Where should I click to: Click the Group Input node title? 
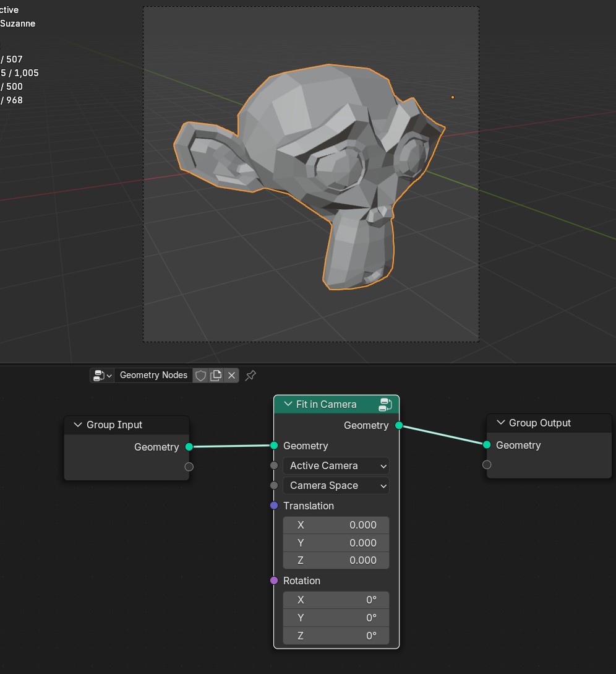(114, 425)
